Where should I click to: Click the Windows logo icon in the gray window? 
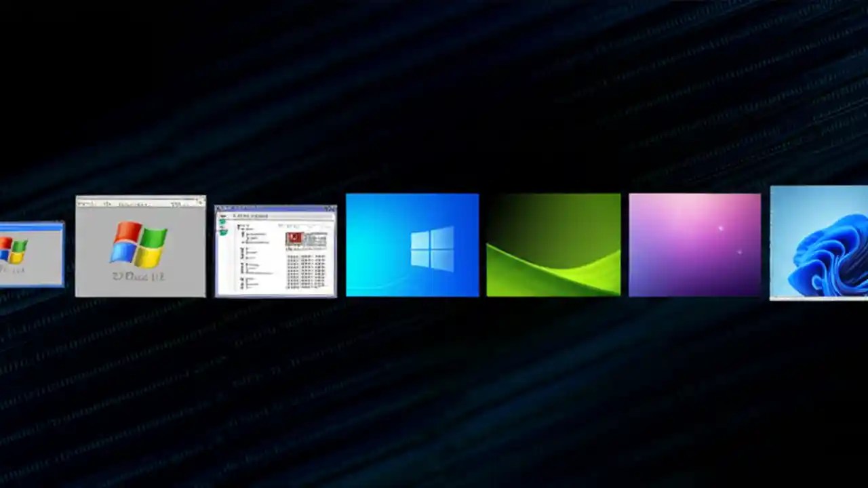(x=139, y=244)
